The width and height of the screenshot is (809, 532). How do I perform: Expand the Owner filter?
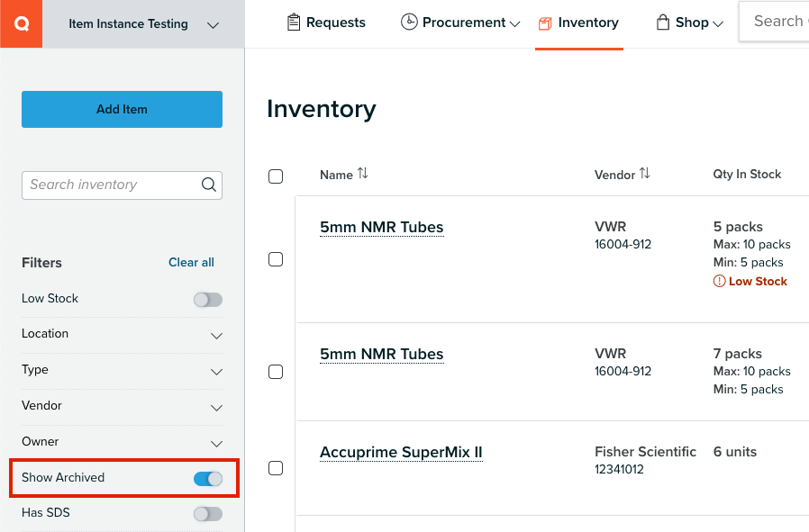click(122, 442)
